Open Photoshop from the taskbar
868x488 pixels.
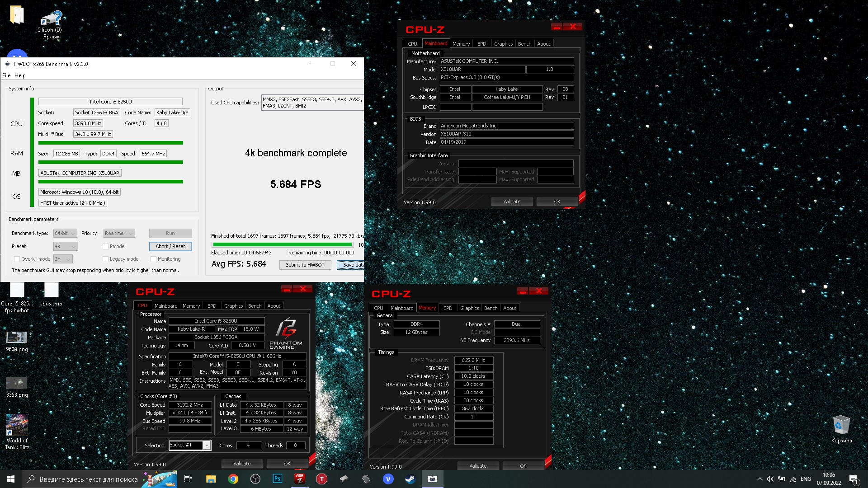(x=278, y=479)
